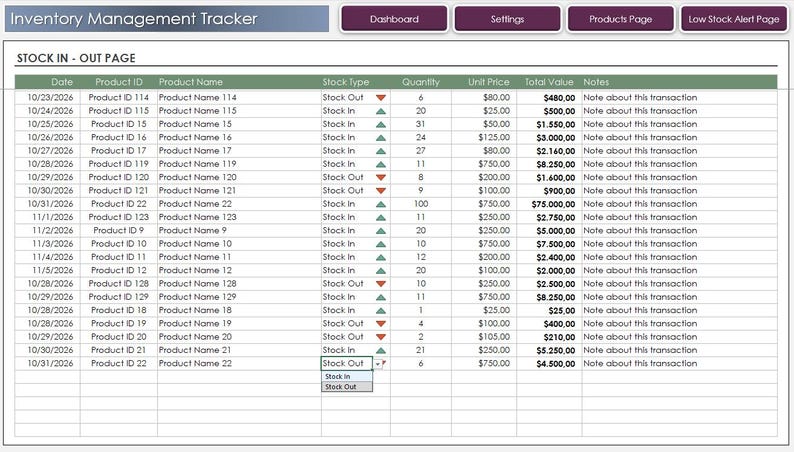Click green up arrow for Product Name 9
The width and height of the screenshot is (794, 452).
tap(381, 230)
